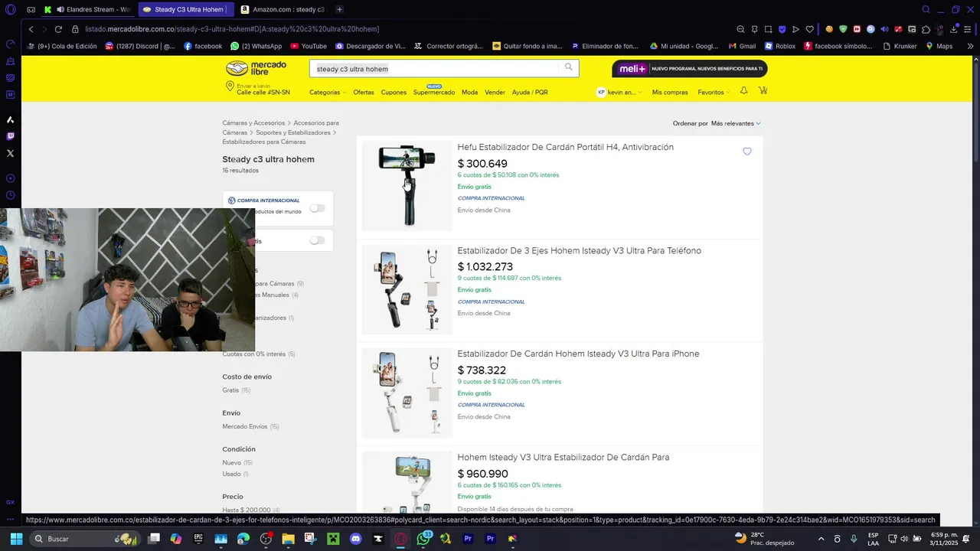This screenshot has height=551, width=980.
Task: Open the Más relevantes sort dropdown
Action: (x=736, y=123)
